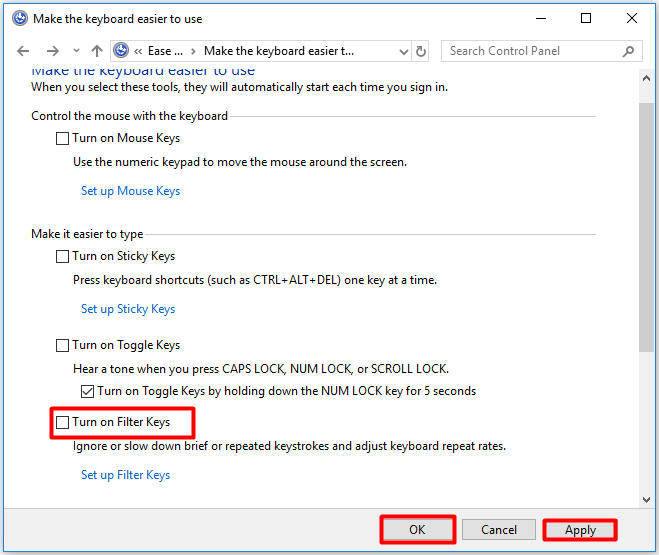Click 'Ignore or slow down brief' description

pos(290,446)
